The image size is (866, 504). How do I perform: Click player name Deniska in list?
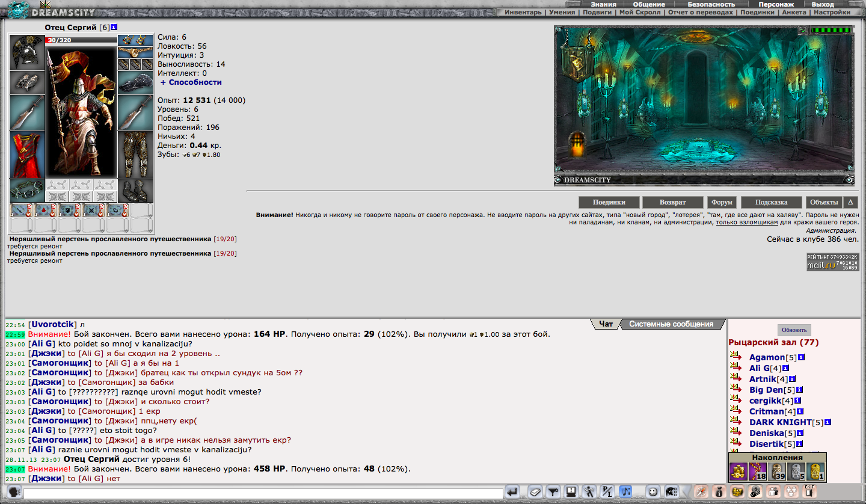[767, 433]
